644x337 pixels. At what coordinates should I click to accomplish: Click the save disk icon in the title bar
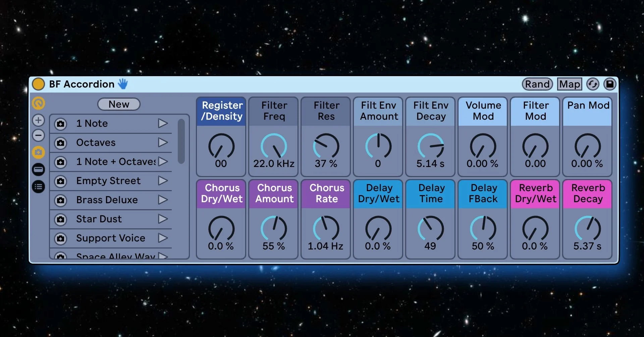point(610,84)
